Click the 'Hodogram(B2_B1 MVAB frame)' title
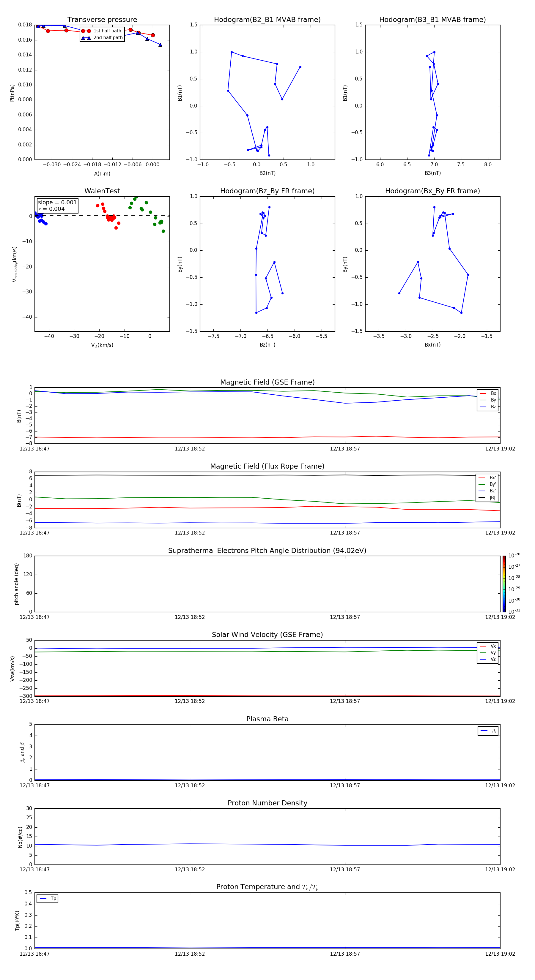The image size is (535, 980). click(267, 20)
